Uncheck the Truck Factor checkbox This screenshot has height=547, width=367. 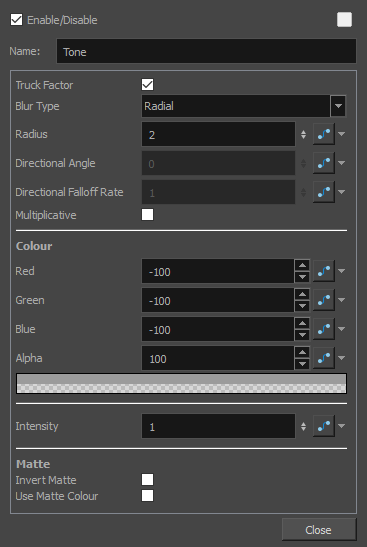[x=147, y=84]
